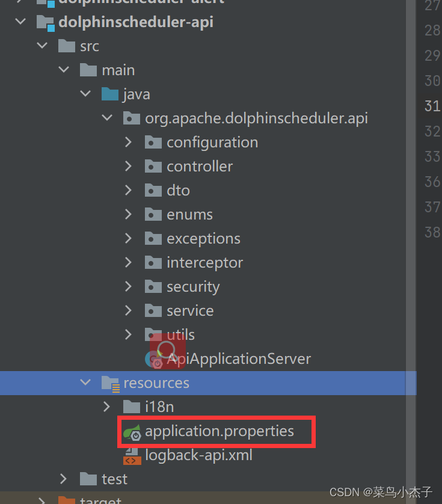Collapse the main folder chevron
Image resolution: width=442 pixels, height=504 pixels.
click(x=64, y=70)
